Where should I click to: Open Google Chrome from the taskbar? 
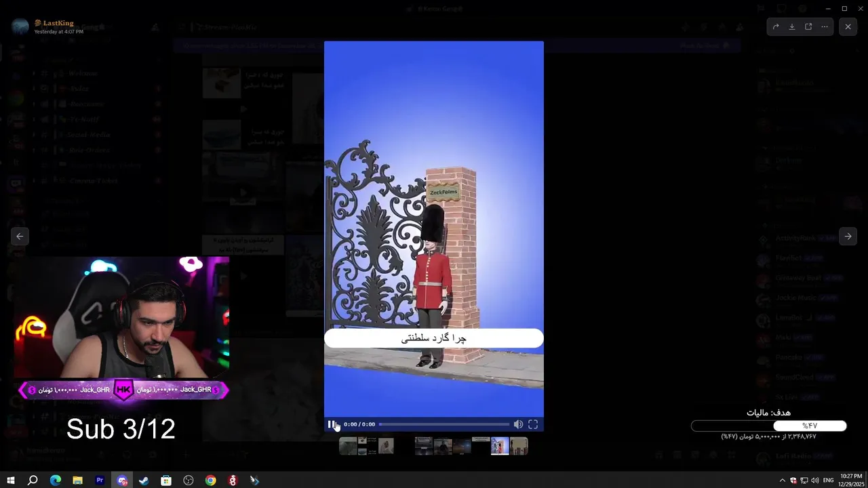pos(211,481)
